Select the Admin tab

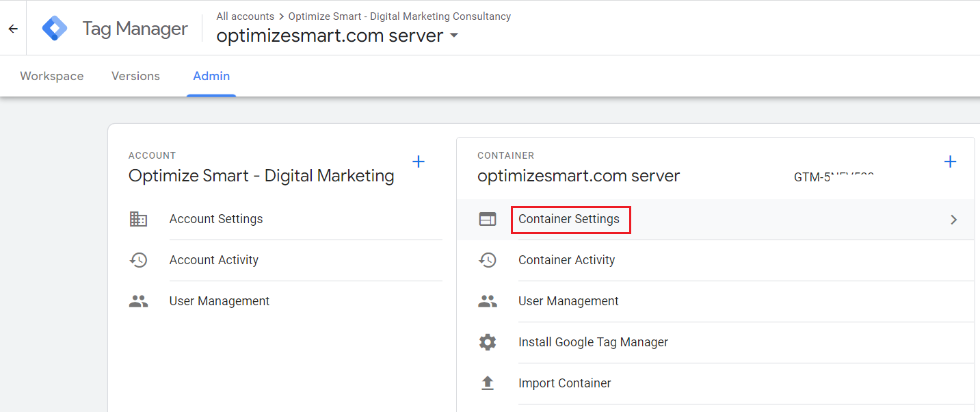click(211, 76)
